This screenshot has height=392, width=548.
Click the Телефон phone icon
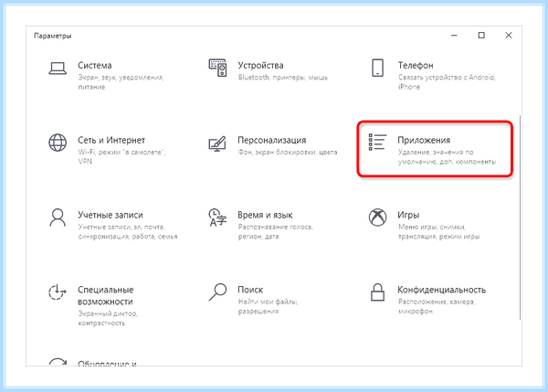(377, 68)
